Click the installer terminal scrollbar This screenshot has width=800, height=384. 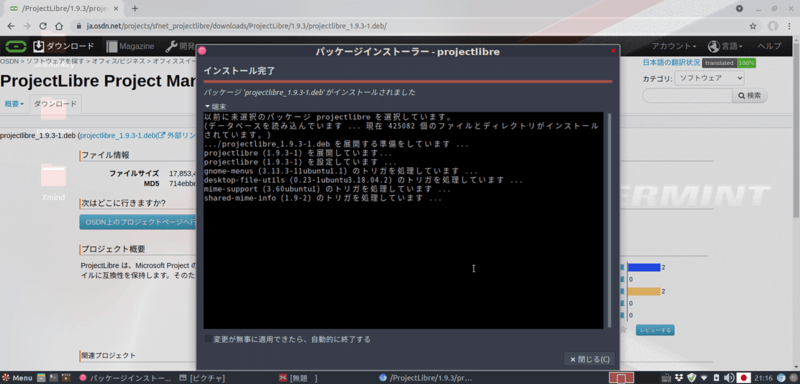pyautogui.click(x=608, y=220)
